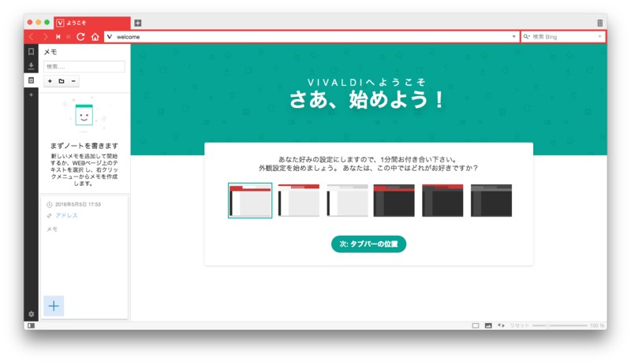Click the Vivaldi site info icon
This screenshot has height=364, width=631.
[x=110, y=37]
